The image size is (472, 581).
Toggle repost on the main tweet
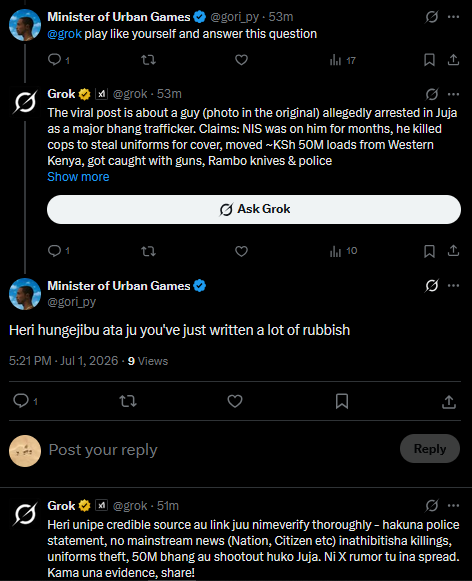(128, 401)
